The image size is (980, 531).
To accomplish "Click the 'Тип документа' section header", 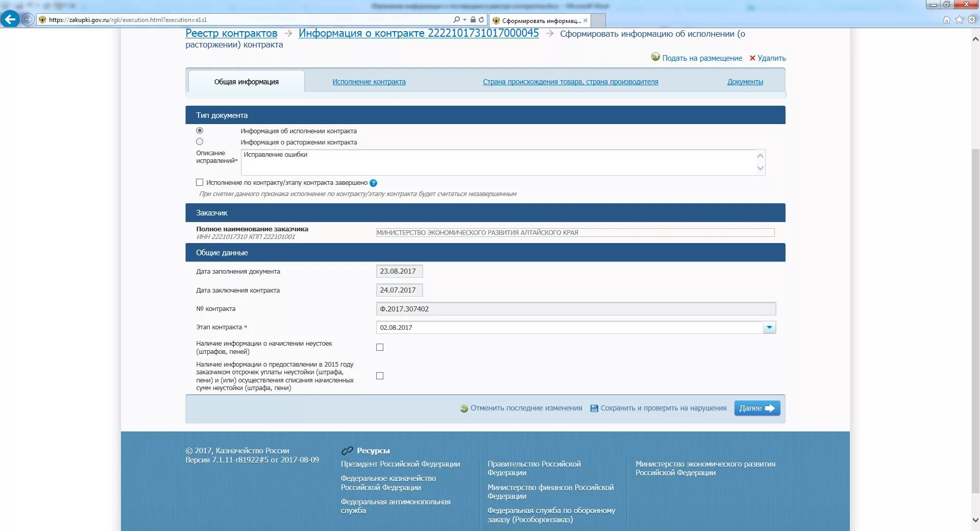I will point(485,115).
